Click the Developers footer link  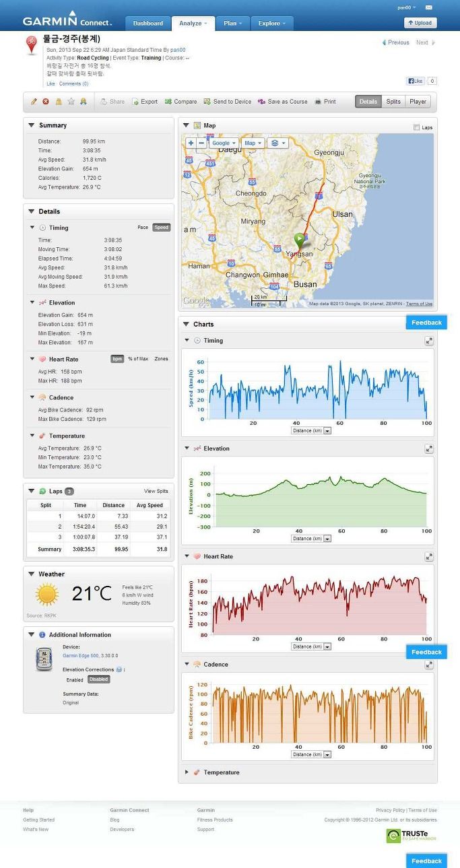pos(122,830)
